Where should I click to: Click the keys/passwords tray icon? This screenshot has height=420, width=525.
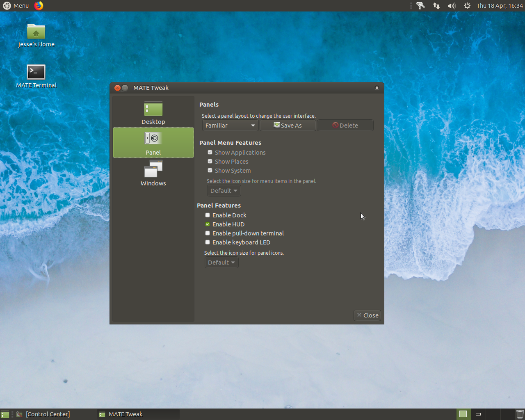pos(420,6)
